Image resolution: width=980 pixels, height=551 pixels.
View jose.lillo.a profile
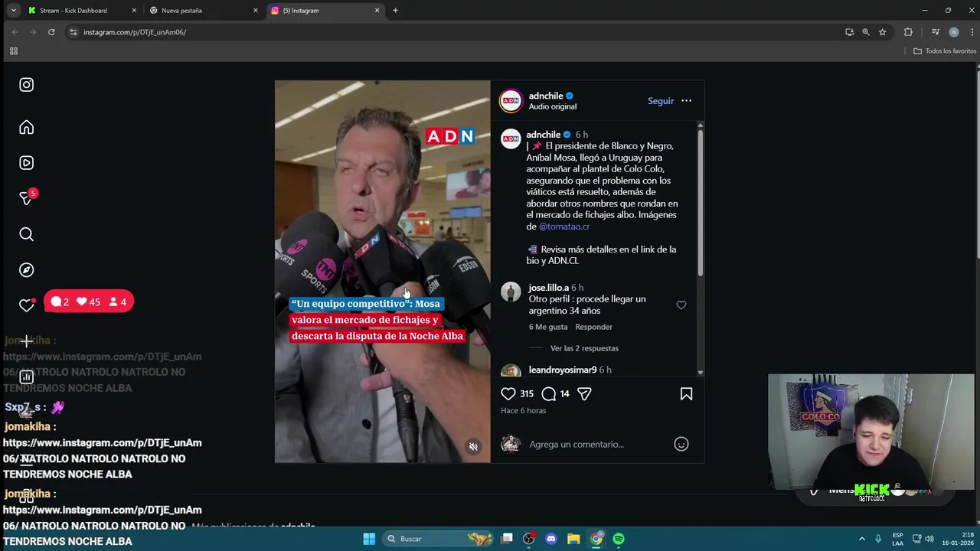[x=548, y=288]
